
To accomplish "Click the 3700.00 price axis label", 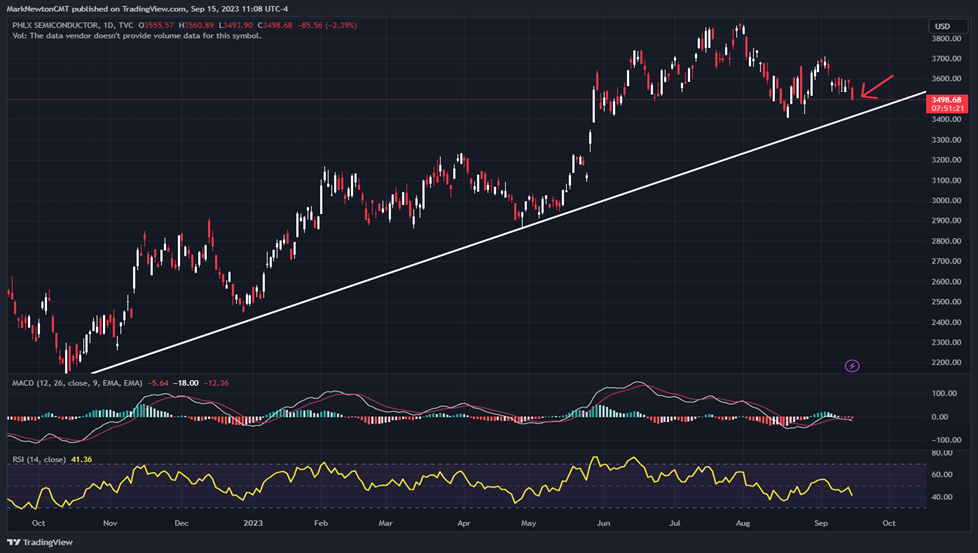I will coord(946,59).
